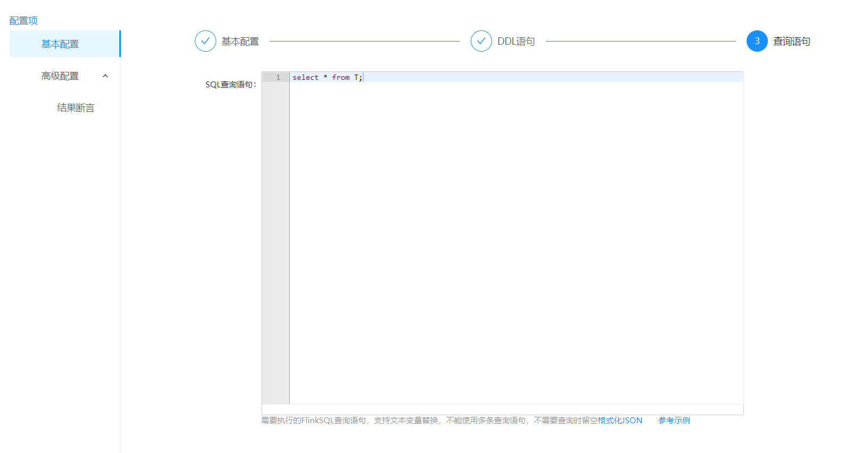Open the 参考示例 link
The height and width of the screenshot is (453, 868).
click(x=674, y=421)
